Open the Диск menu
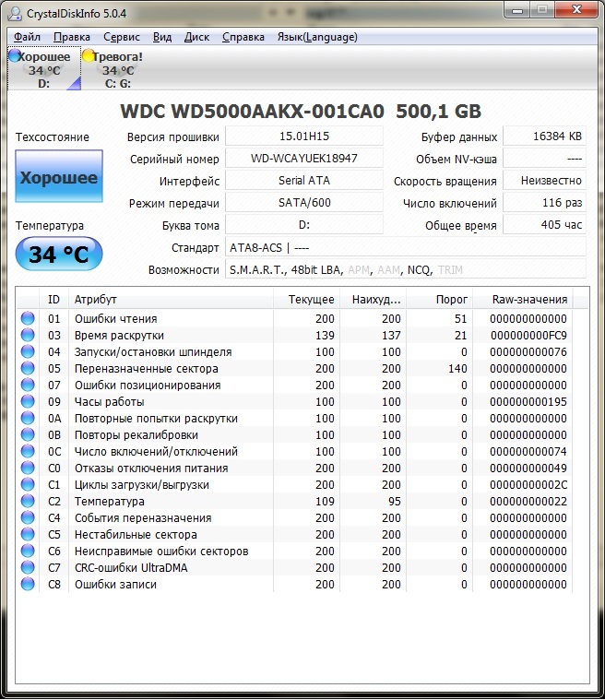Image resolution: width=605 pixels, height=700 pixels. [196, 37]
